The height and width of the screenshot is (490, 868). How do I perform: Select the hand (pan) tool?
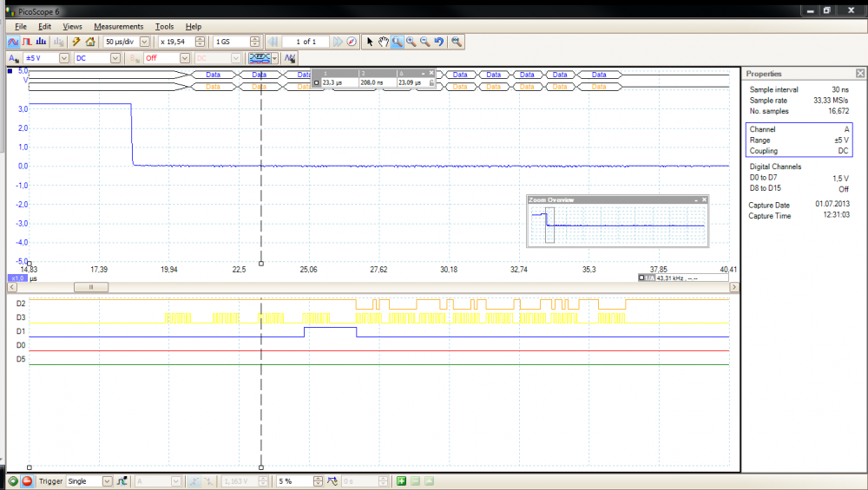click(383, 42)
